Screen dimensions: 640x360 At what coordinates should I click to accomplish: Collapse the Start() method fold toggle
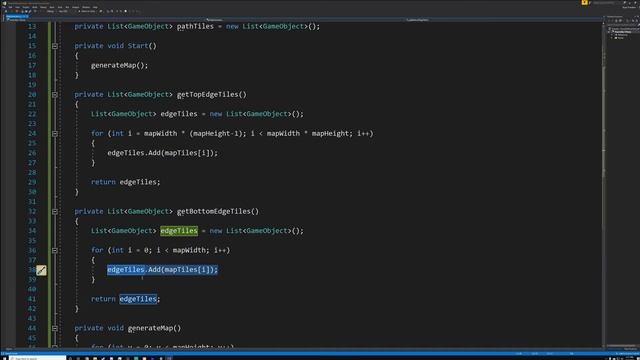pos(55,46)
